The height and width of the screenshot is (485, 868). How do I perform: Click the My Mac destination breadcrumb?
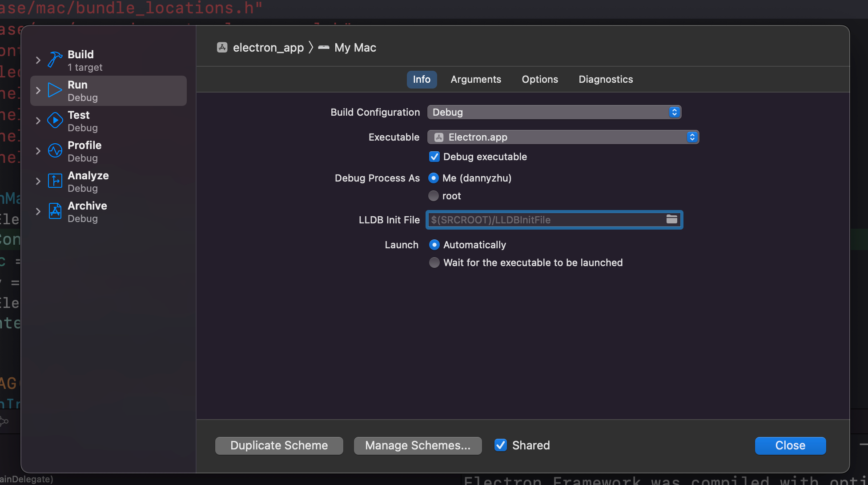pos(347,47)
